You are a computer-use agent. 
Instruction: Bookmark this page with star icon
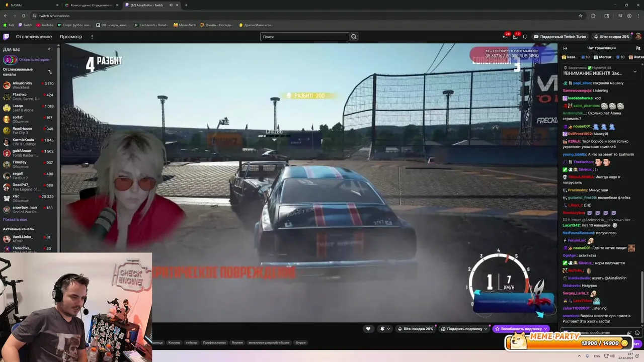tap(581, 16)
